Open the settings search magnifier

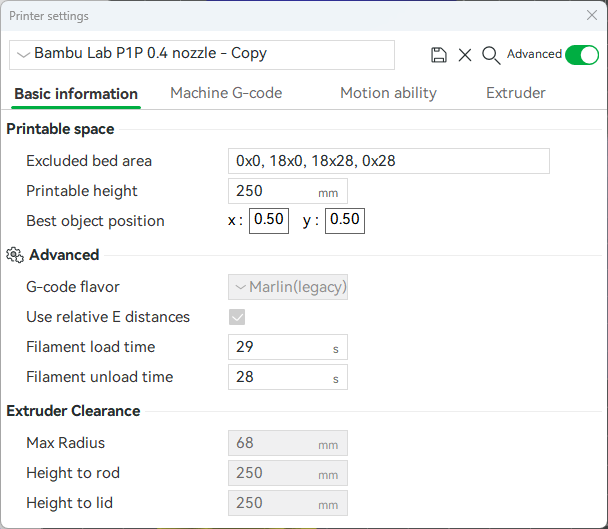click(x=491, y=55)
